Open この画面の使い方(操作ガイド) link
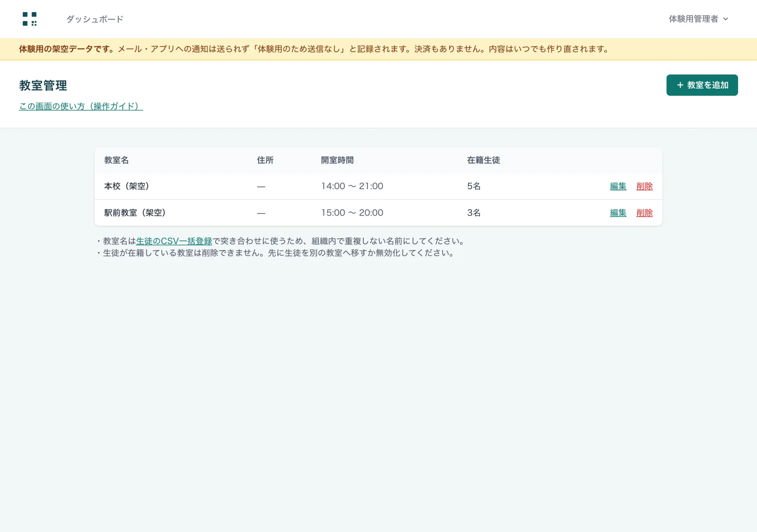 (x=81, y=106)
